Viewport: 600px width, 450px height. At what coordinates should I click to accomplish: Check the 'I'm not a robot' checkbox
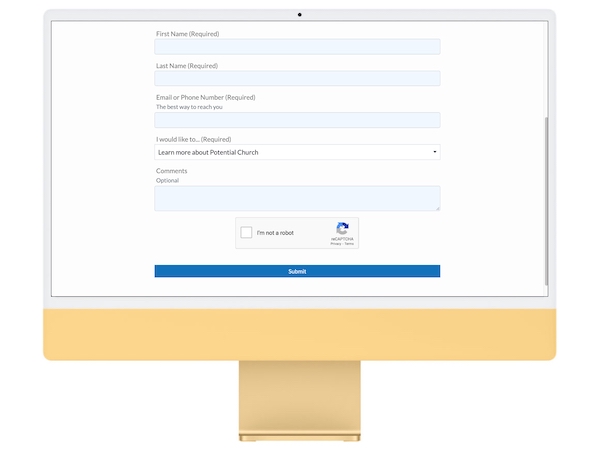(x=247, y=233)
